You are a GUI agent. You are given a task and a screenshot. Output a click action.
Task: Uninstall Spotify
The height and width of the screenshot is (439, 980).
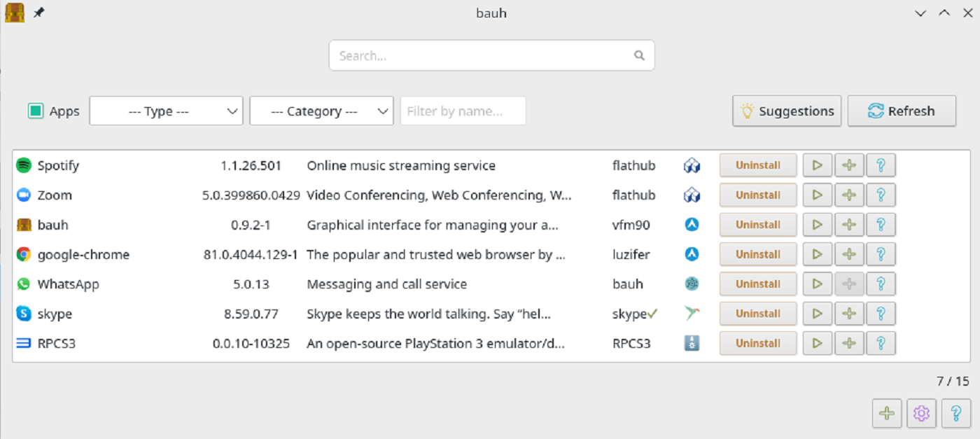click(x=757, y=166)
